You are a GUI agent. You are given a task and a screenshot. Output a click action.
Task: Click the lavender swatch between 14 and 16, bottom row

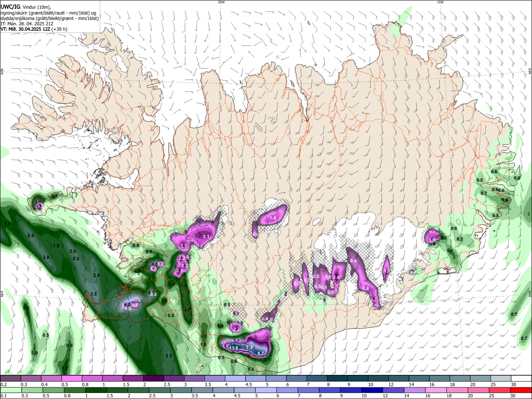coord(415,390)
